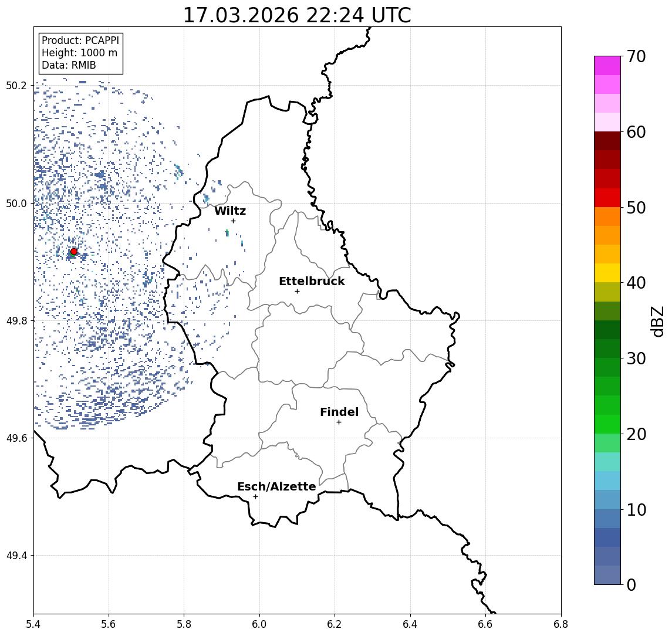
Task: Pick the magenta swatch at top of colorbar
Action: pyautogui.click(x=607, y=66)
